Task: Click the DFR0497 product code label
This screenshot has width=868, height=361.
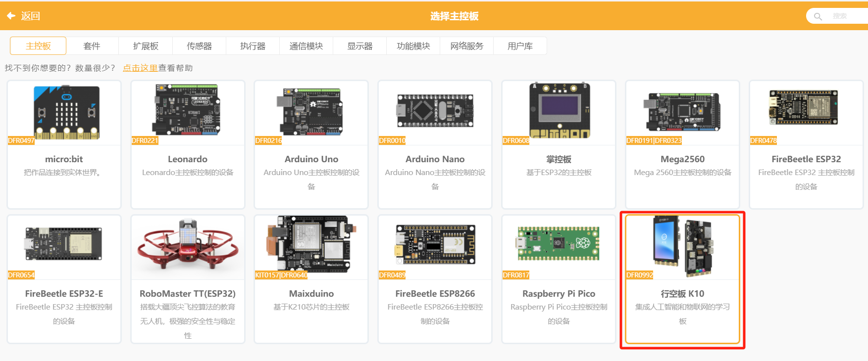Action: (x=21, y=140)
